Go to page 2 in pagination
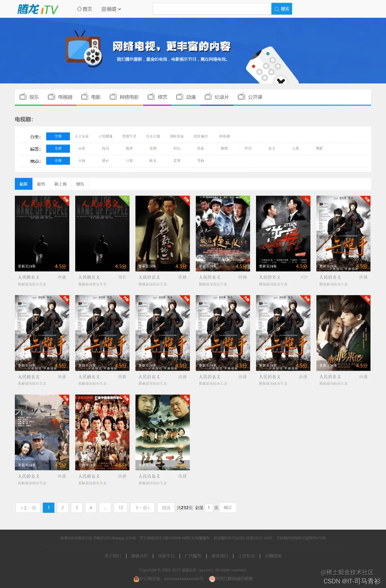This screenshot has width=386, height=588. [x=63, y=508]
